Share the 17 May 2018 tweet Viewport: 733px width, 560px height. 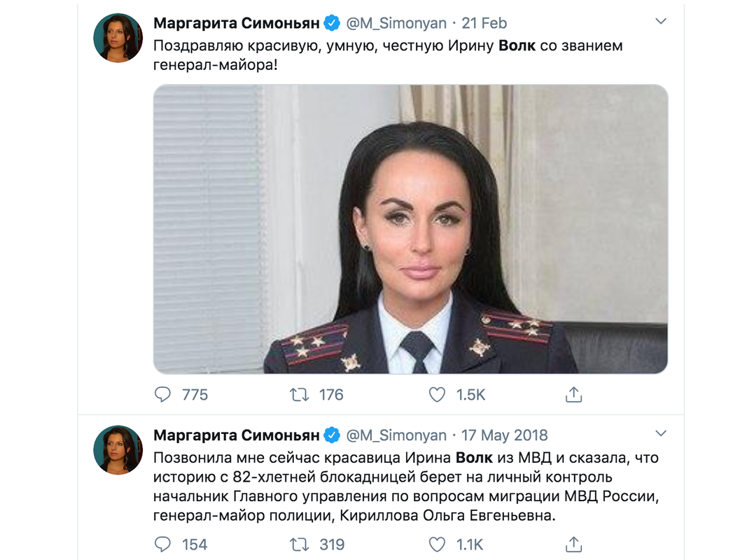tap(573, 545)
